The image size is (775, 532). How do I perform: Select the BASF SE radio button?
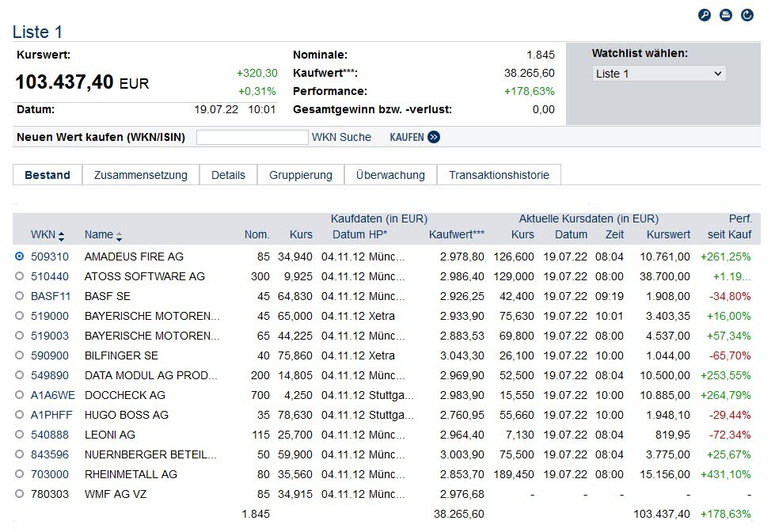pyautogui.click(x=20, y=296)
